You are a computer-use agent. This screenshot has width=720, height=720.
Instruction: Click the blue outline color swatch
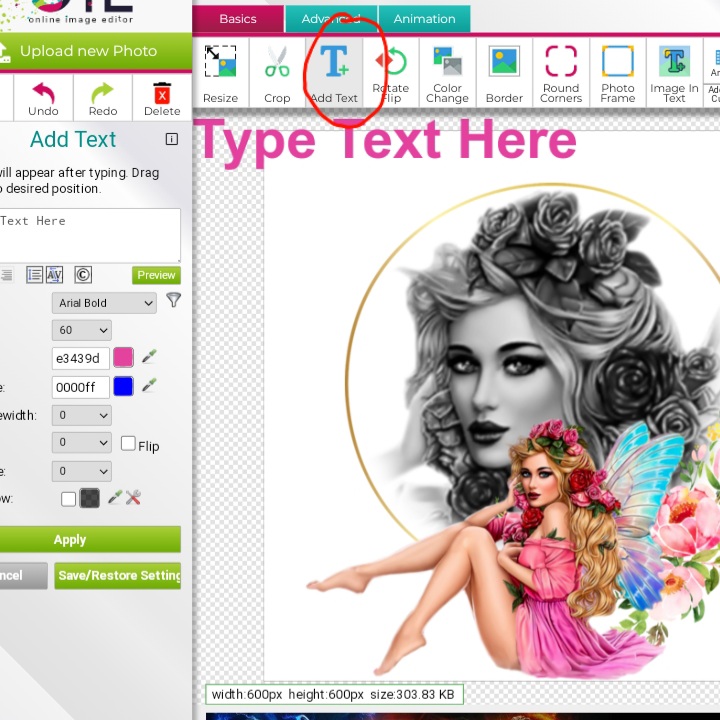click(123, 386)
